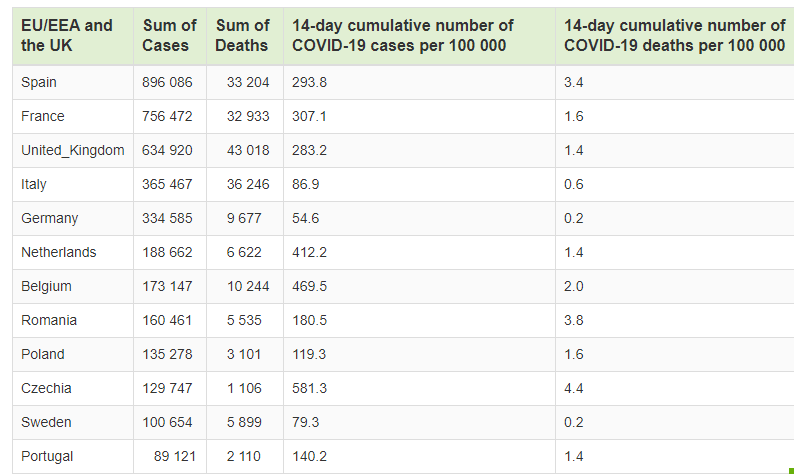Click the Italy country cell

pos(34,184)
